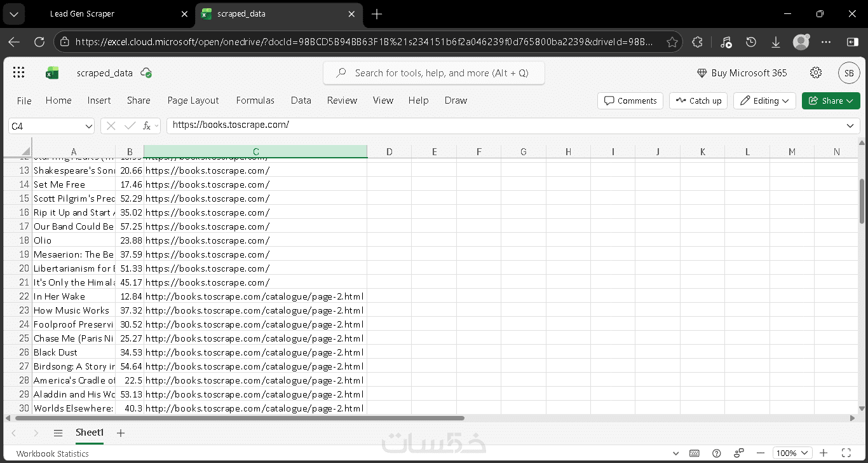Open the Review tab
The height and width of the screenshot is (463, 868).
[342, 100]
